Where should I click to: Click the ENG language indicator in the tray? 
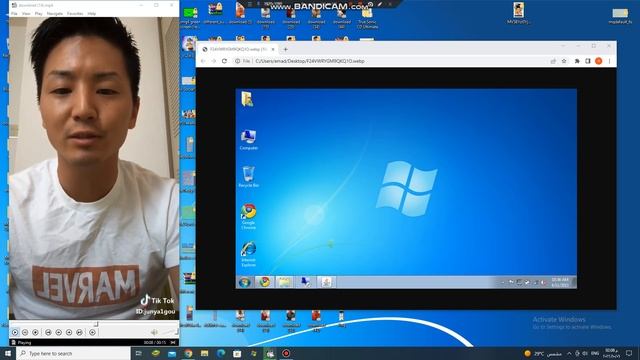pos(595,353)
